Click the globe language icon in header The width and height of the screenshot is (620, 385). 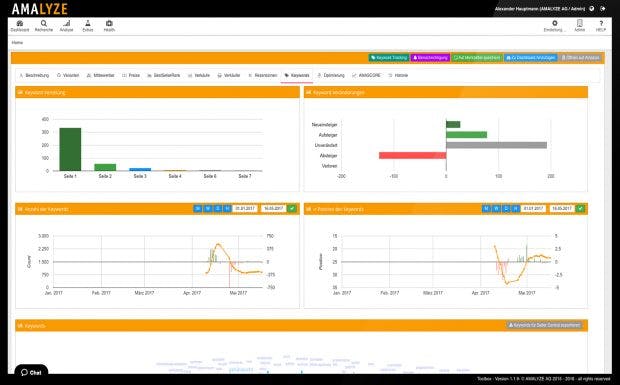pyautogui.click(x=592, y=8)
